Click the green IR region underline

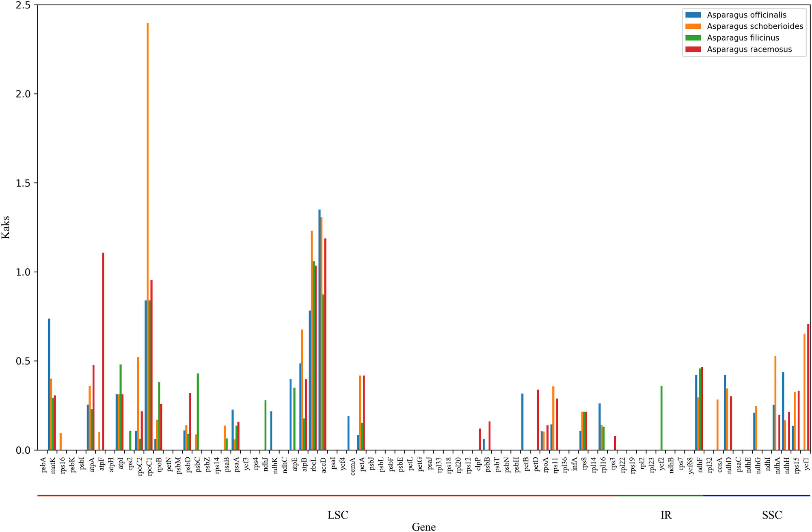(x=659, y=495)
